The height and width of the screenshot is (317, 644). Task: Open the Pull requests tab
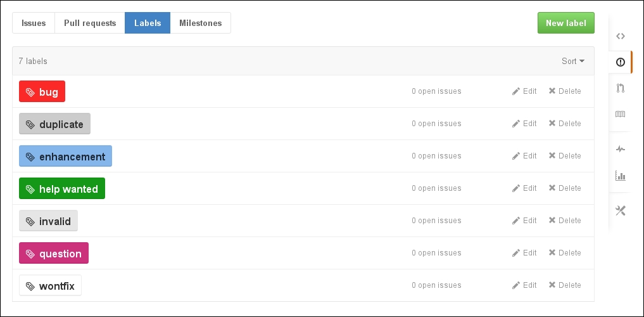(90, 23)
